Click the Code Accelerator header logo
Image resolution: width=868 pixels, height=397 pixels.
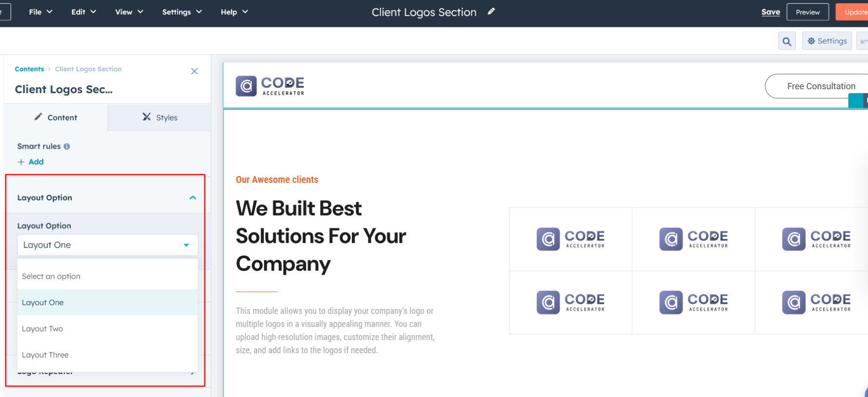tap(270, 86)
